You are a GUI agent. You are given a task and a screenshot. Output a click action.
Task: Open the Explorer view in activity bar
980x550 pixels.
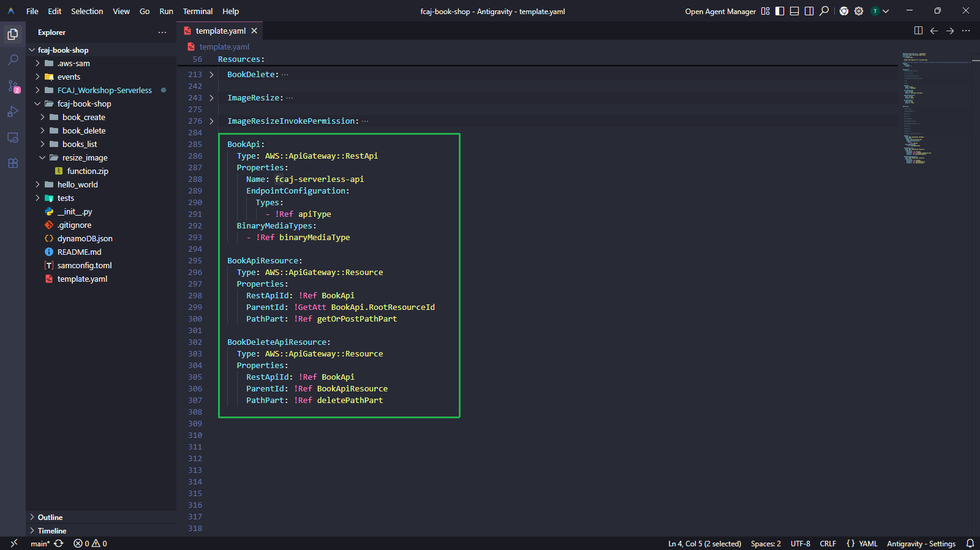coord(13,34)
